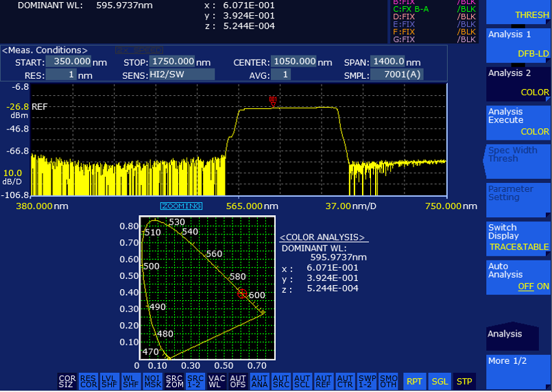The width and height of the screenshot is (552, 392).
Task: Click the SRC ZOM status indicator
Action: 174,381
